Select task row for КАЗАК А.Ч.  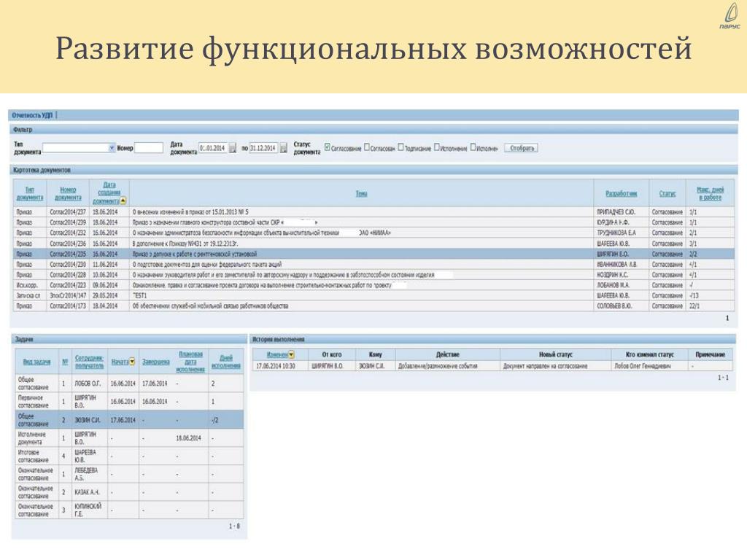[129, 492]
